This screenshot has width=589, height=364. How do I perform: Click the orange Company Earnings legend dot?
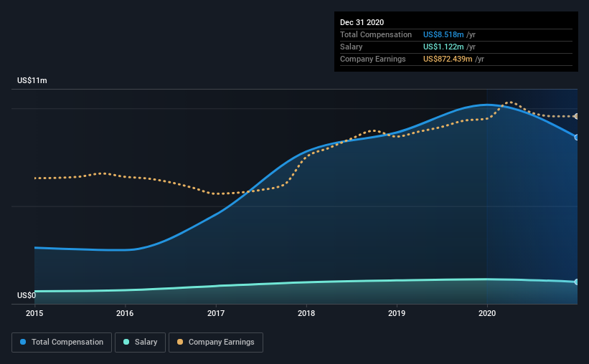pyautogui.click(x=180, y=342)
